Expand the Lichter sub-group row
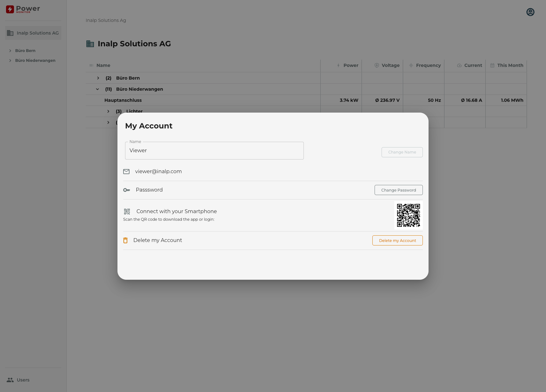546x392 pixels. (x=108, y=111)
